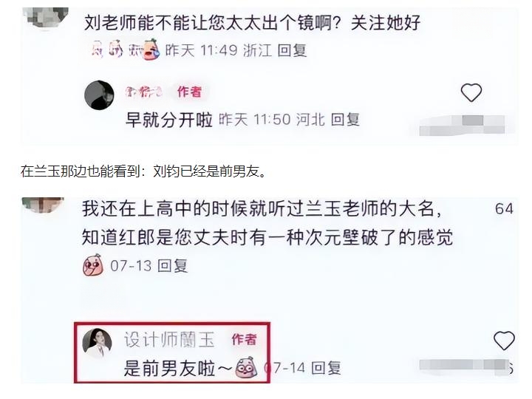The image size is (532, 399).
Task: Reply to the comment posted 昨天 11:49 浙江
Action: (292, 50)
